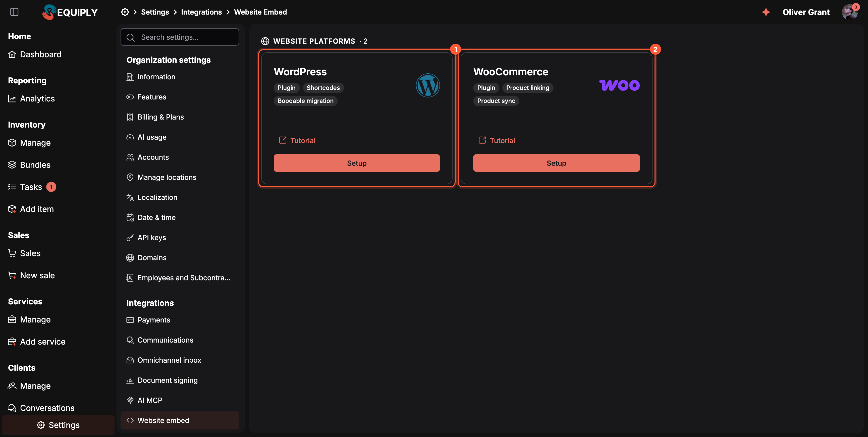Viewport: 868px width, 437px height.
Task: Click the Date & time calendar icon
Action: click(x=130, y=218)
